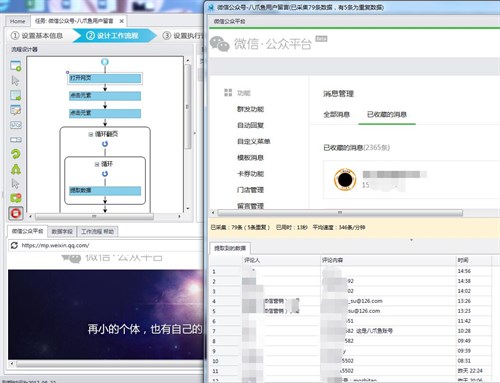Image resolution: width=500 pixels, height=383 pixels.
Task: Click the 已收藏的消息(2365条) heading
Action: pos(356,147)
